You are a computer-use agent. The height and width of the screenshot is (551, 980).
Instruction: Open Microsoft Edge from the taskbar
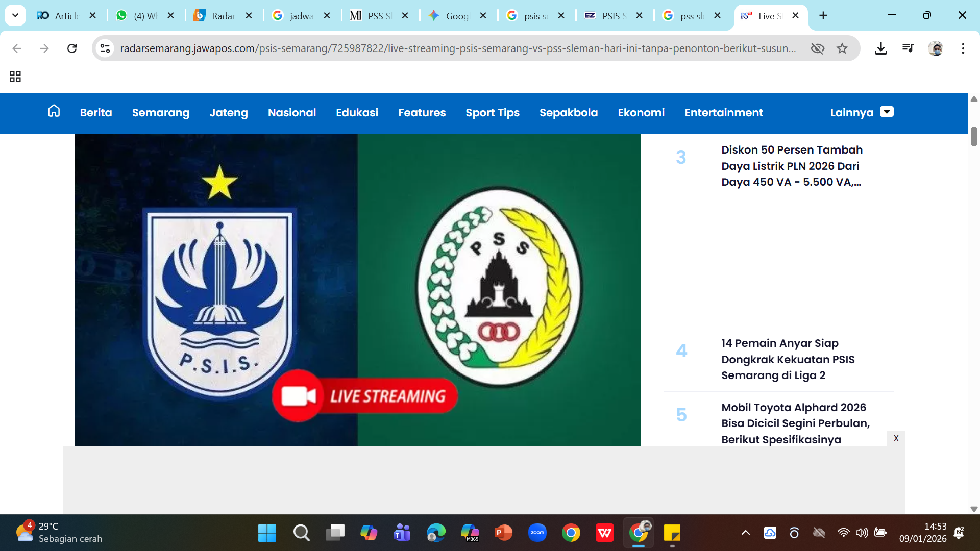tap(436, 533)
